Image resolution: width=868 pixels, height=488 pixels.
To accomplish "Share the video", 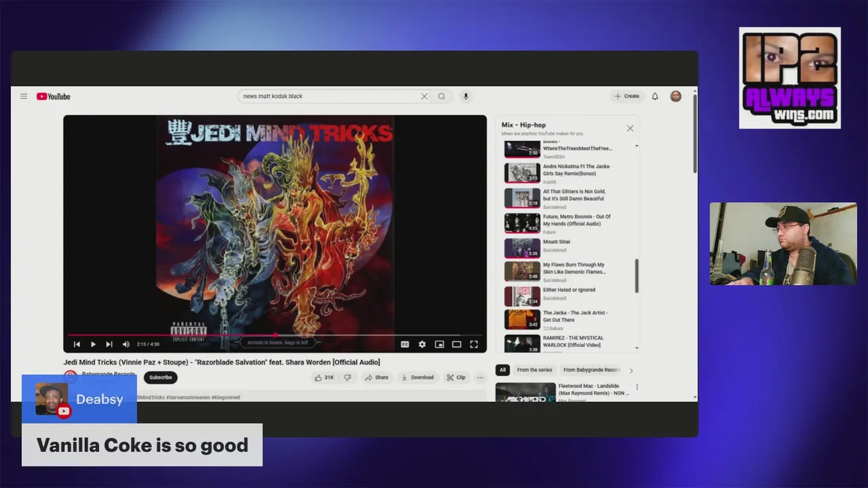I will point(376,378).
